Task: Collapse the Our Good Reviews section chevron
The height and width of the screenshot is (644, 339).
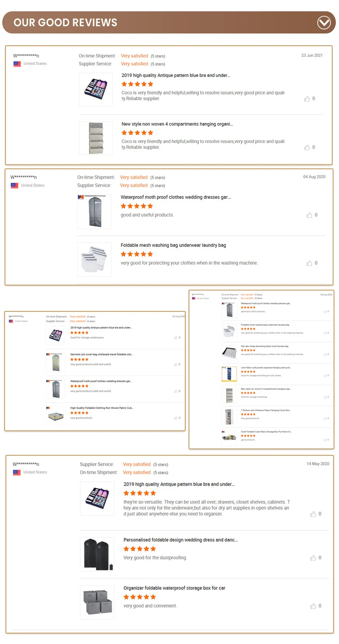Action: coord(324,23)
